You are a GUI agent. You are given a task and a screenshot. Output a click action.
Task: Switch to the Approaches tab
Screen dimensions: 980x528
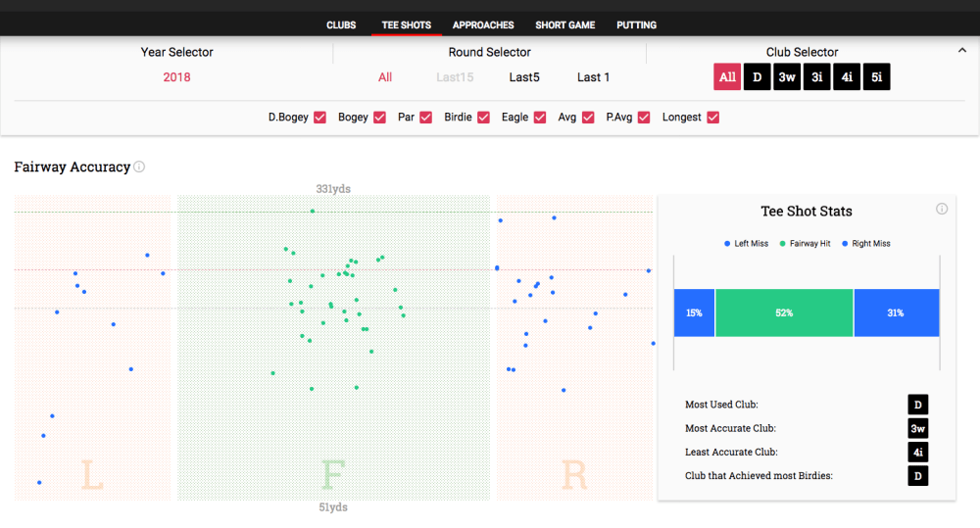point(483,24)
